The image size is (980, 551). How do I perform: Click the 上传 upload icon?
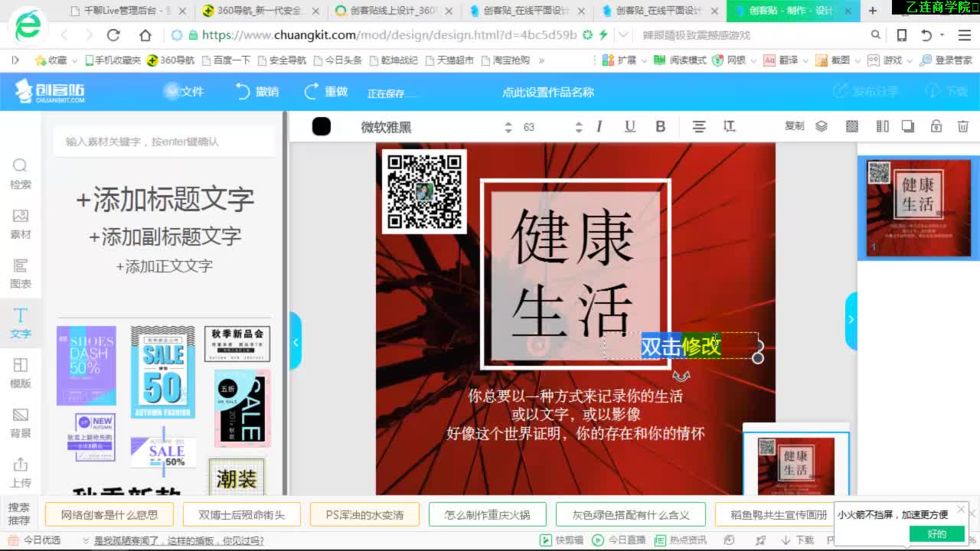point(20,471)
